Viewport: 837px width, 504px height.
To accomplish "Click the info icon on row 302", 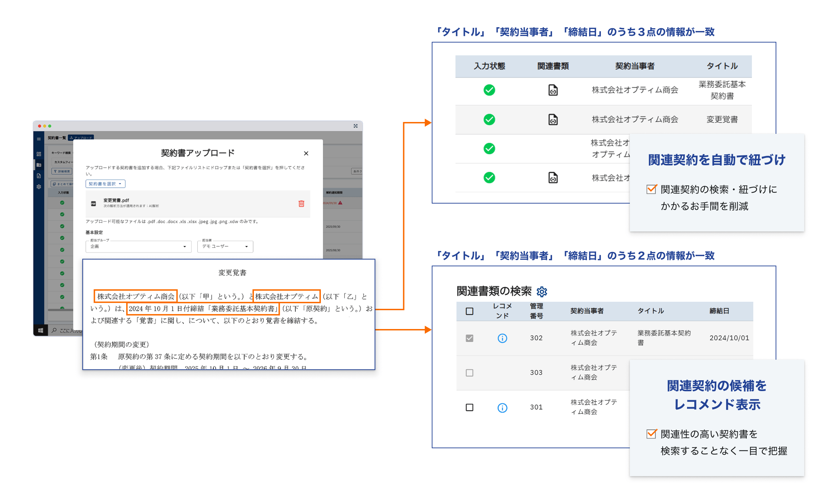I will 502,338.
